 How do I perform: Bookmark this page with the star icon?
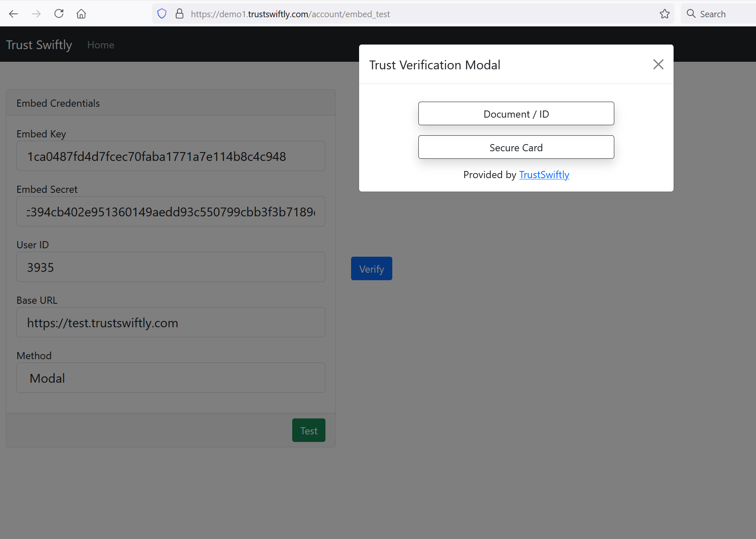point(665,14)
